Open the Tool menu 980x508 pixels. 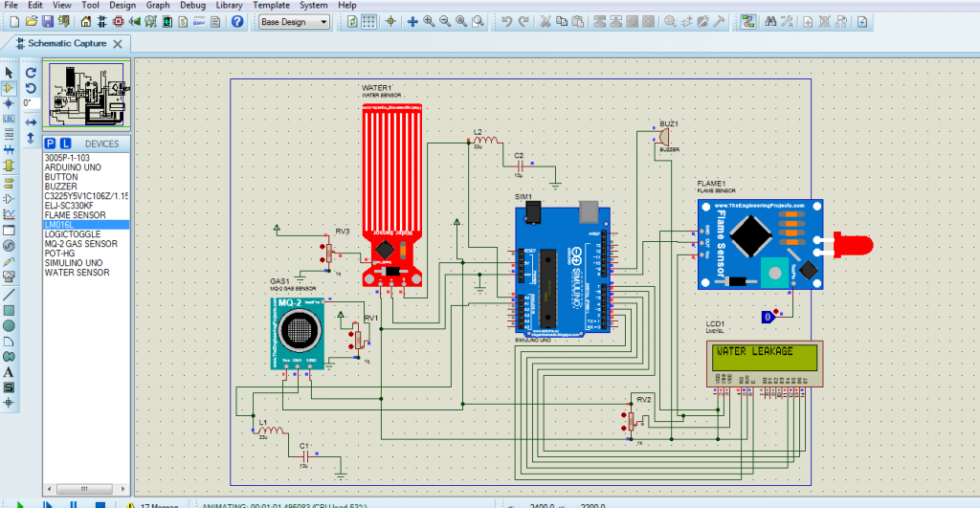[91, 5]
